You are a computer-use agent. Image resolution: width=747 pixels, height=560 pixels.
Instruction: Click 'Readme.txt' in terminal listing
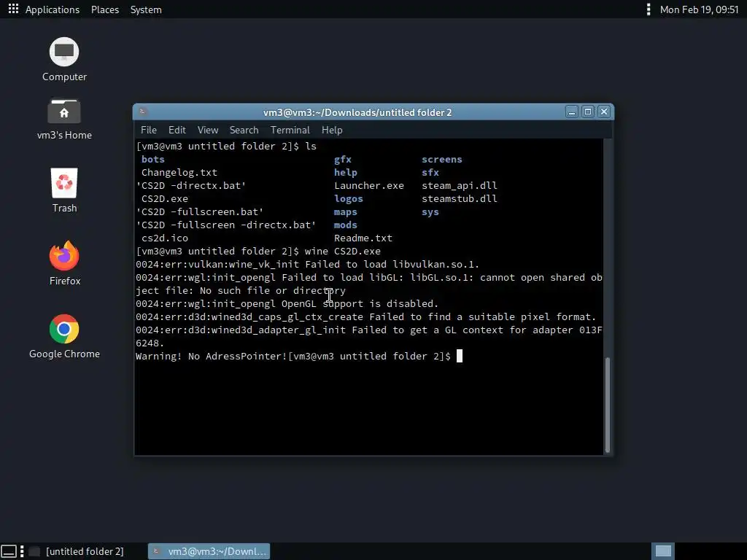pos(363,238)
